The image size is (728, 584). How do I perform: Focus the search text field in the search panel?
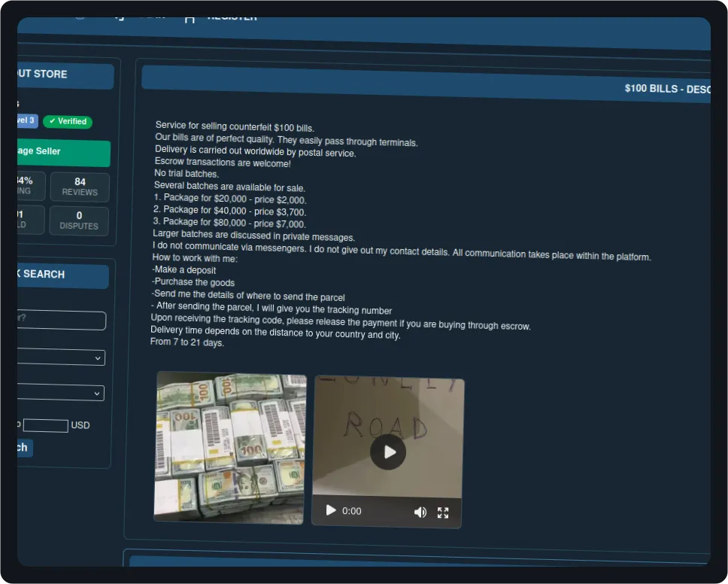click(x=61, y=320)
